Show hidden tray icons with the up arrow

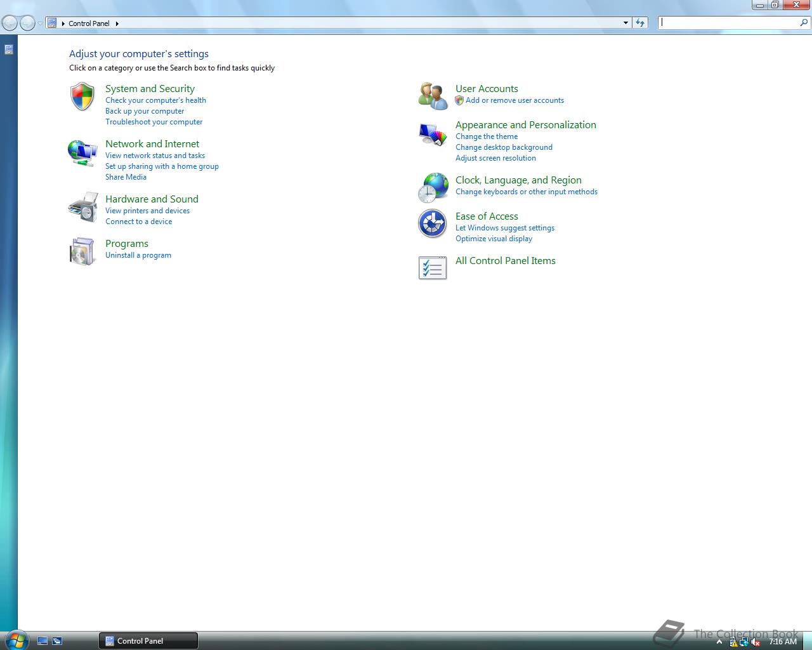719,642
